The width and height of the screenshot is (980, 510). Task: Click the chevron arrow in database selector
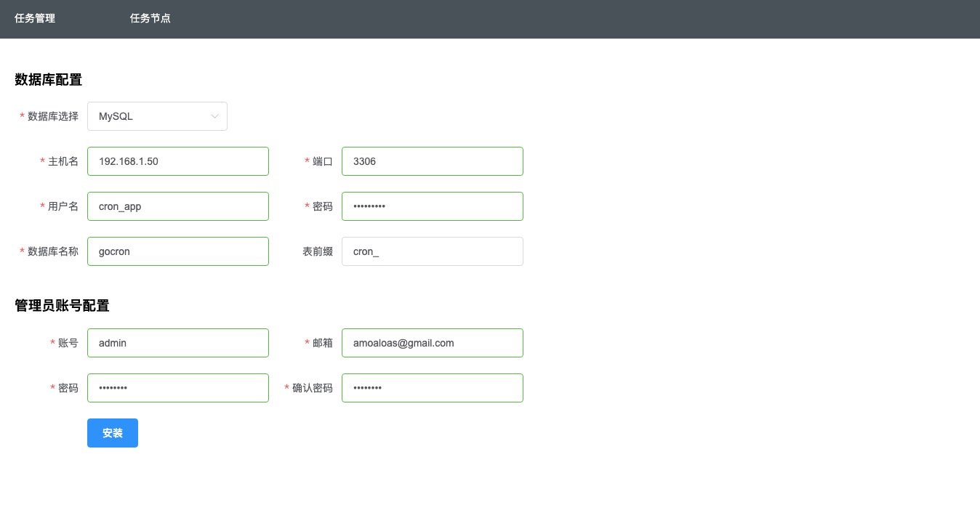[214, 116]
